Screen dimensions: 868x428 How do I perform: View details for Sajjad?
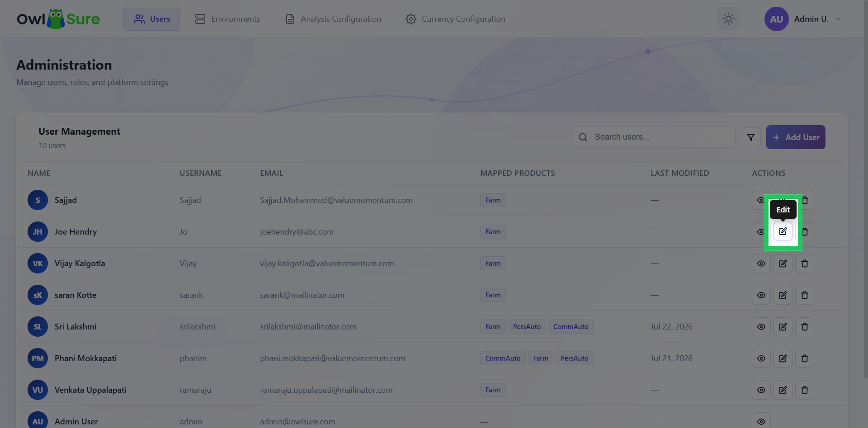[x=761, y=200]
